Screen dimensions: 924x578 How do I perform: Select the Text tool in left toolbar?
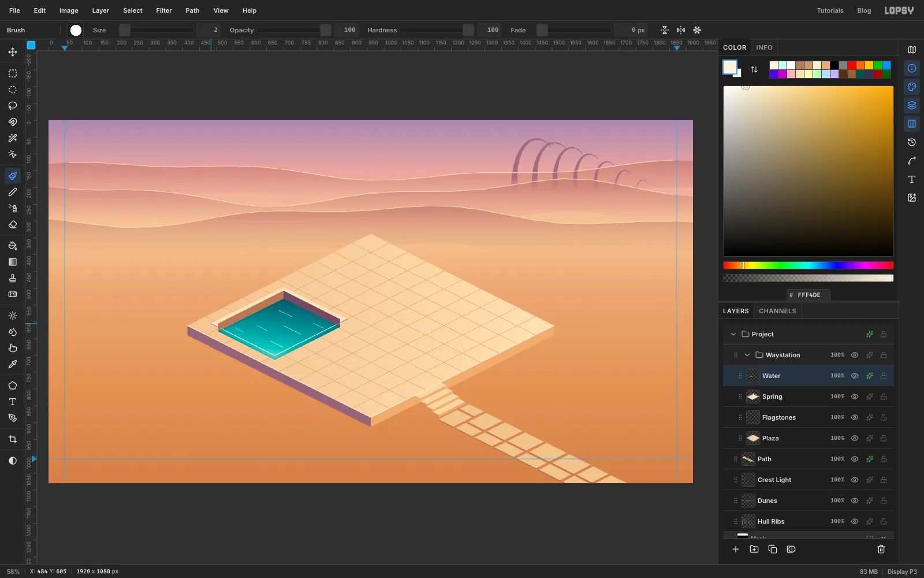pyautogui.click(x=13, y=402)
